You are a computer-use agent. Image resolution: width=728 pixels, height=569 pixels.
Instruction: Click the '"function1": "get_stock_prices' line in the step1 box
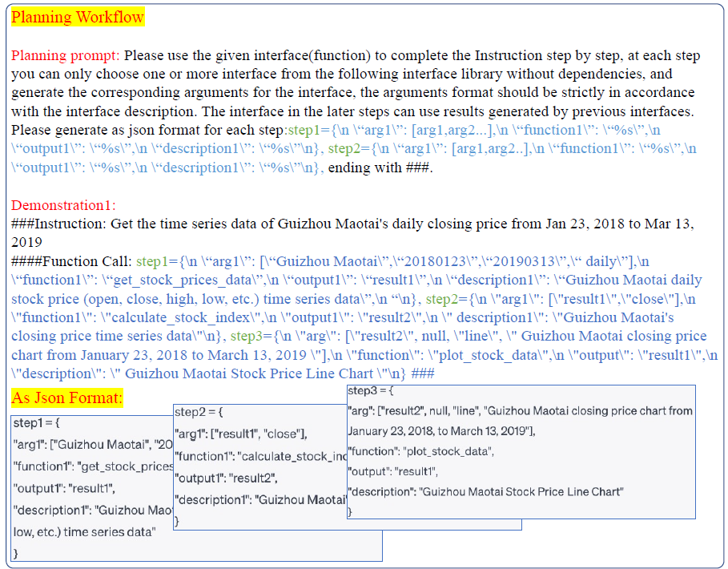point(94,466)
